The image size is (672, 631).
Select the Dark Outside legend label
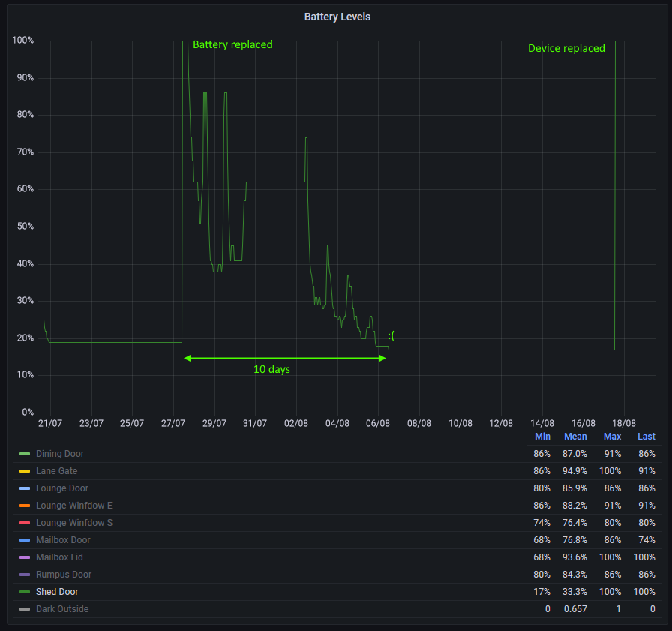tap(62, 609)
